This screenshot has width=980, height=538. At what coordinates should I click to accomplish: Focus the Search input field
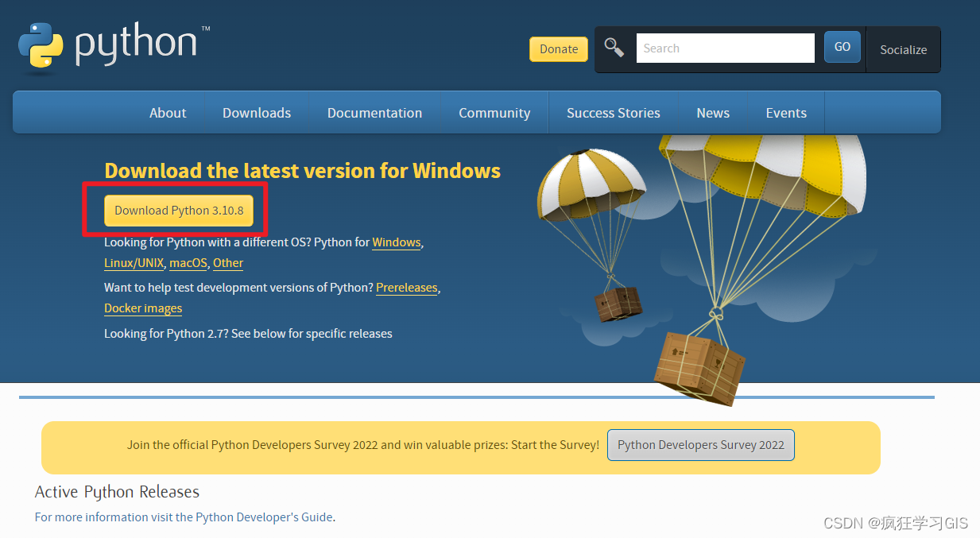pyautogui.click(x=726, y=48)
